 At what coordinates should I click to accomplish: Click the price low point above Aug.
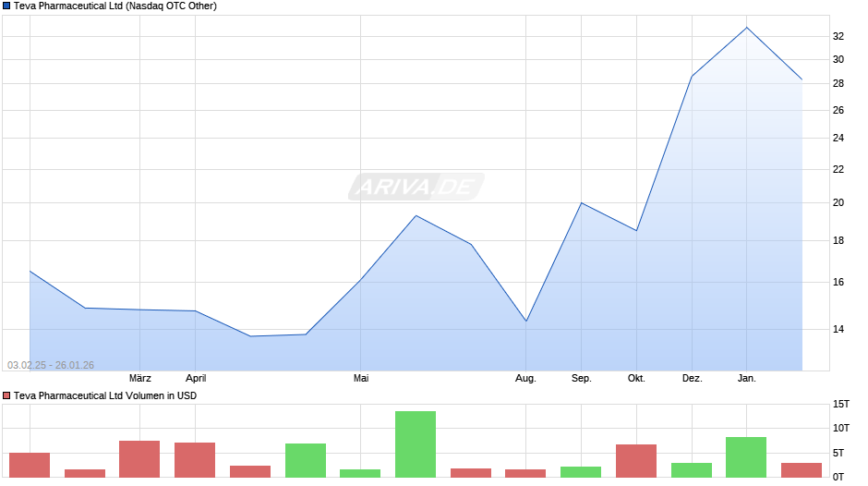click(x=526, y=321)
